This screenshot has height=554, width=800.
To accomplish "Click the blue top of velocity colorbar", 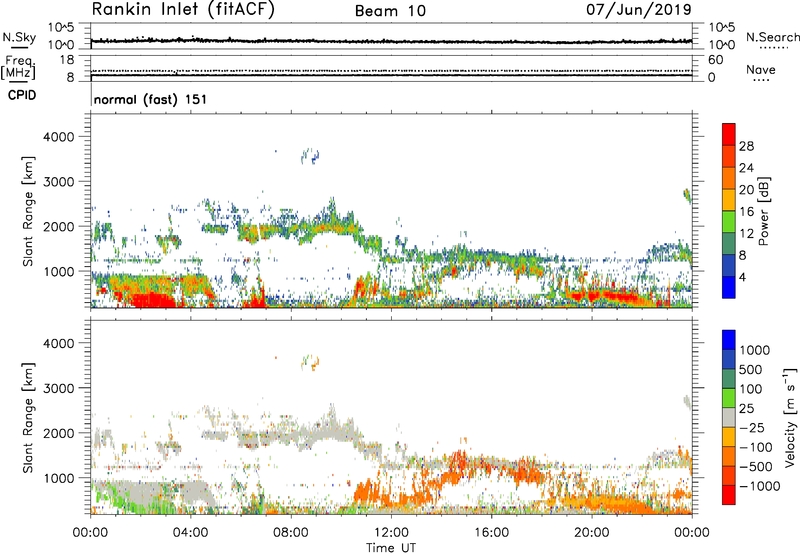I will click(x=729, y=340).
